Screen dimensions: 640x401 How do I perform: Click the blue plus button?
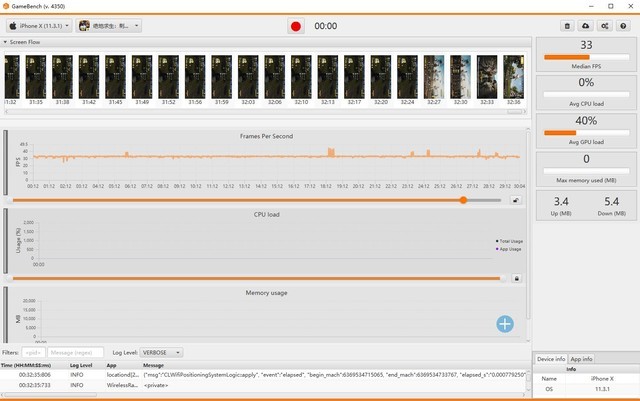point(505,323)
